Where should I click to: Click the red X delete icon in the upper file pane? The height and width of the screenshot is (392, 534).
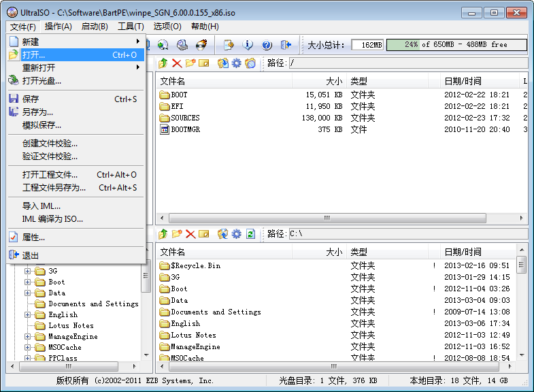click(177, 63)
